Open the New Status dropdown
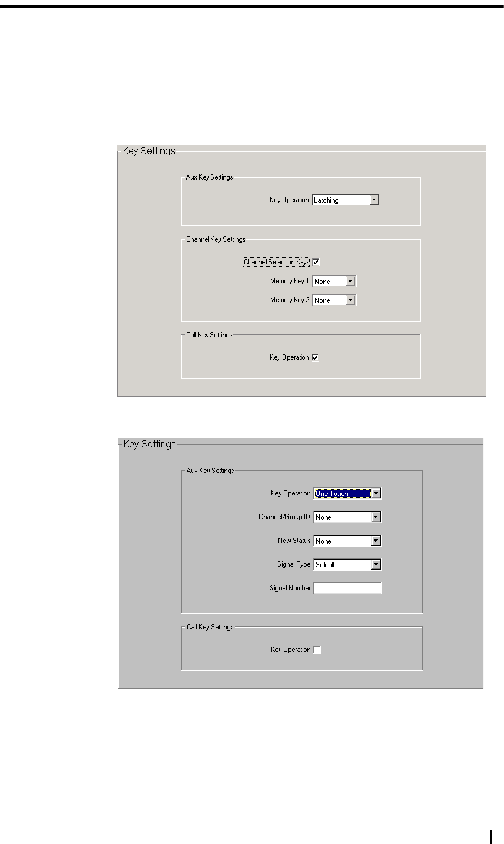 347,541
